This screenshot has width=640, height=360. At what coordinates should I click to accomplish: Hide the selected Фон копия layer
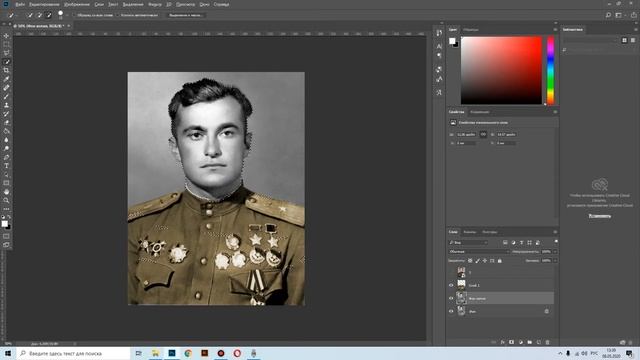coord(451,298)
